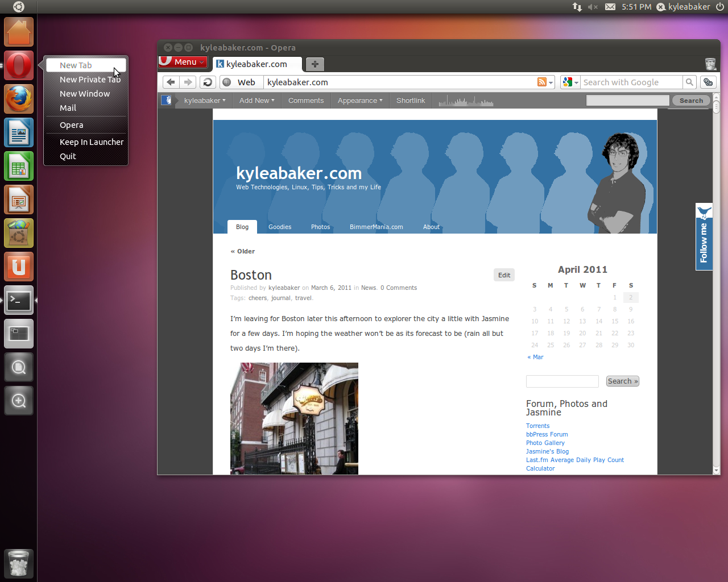The image size is (728, 582).
Task: Click the Edit button on the Boston post
Action: click(504, 275)
